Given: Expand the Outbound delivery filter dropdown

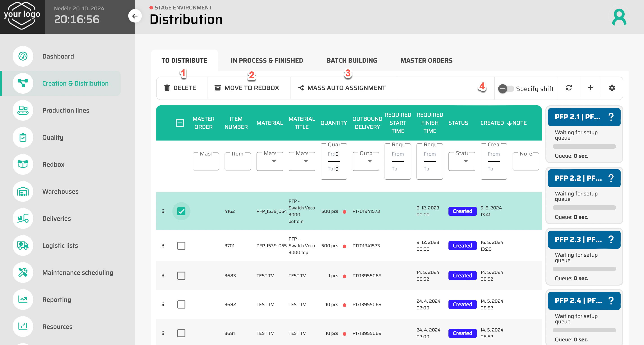Looking at the screenshot, I should click(366, 161).
